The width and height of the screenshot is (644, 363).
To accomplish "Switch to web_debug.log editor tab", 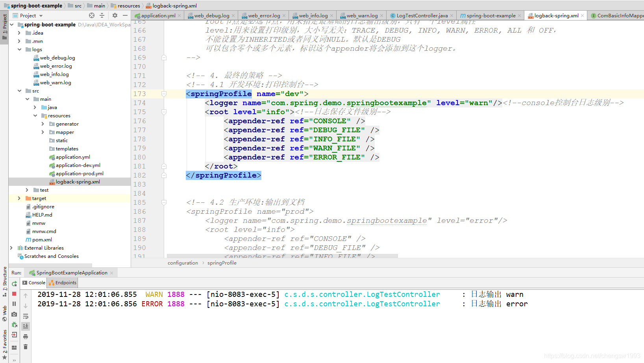I will tap(212, 16).
